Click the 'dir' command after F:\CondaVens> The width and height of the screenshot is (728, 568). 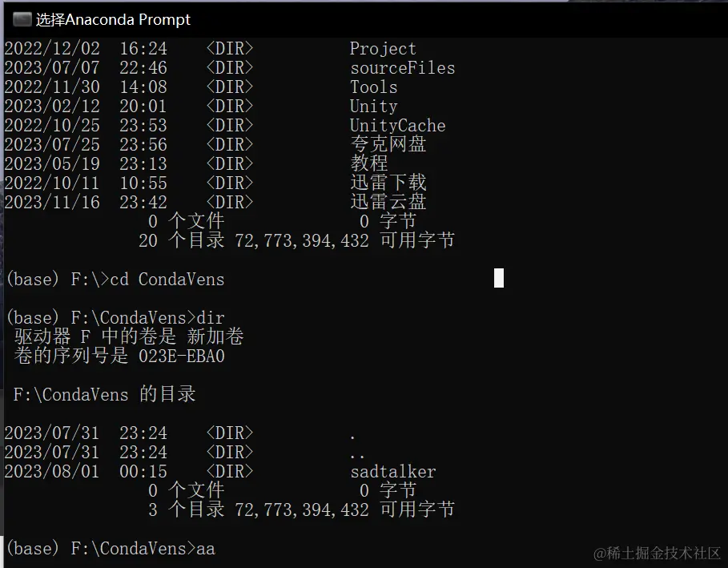click(x=211, y=318)
